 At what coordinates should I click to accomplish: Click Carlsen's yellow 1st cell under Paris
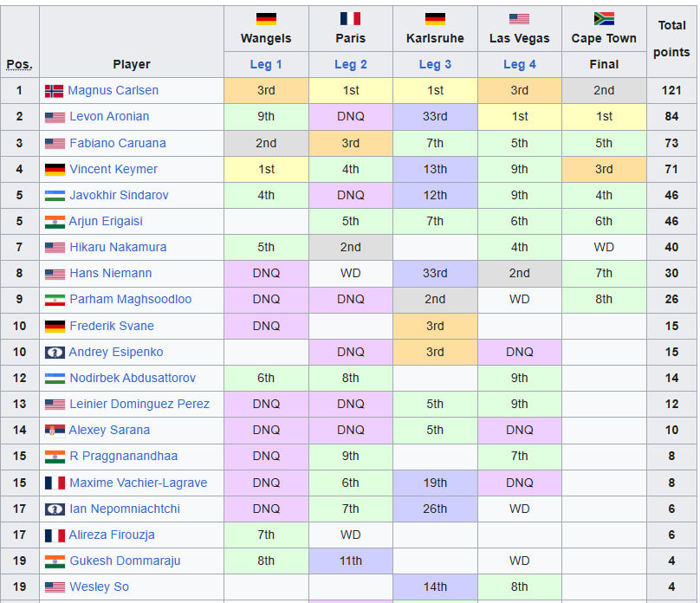point(351,91)
